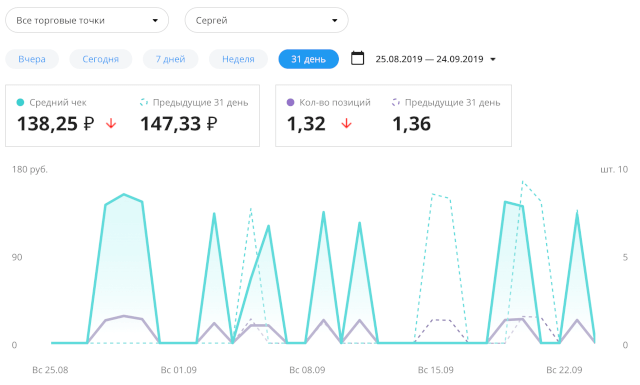The width and height of the screenshot is (640, 385).
Task: Open the 'Сергей' employee dropdown
Action: point(267,20)
